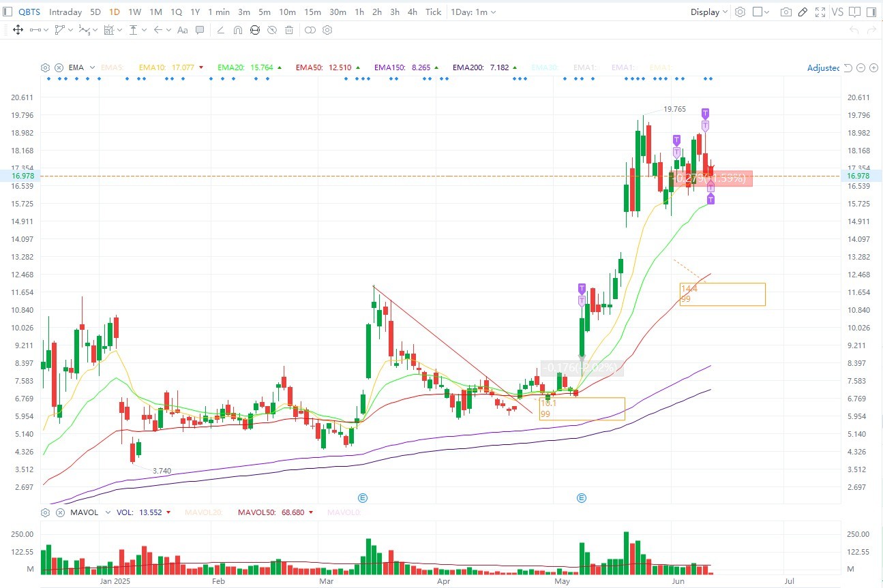Toggle faded EMA5 line visibility
This screenshot has height=588, width=883.
[x=111, y=67]
